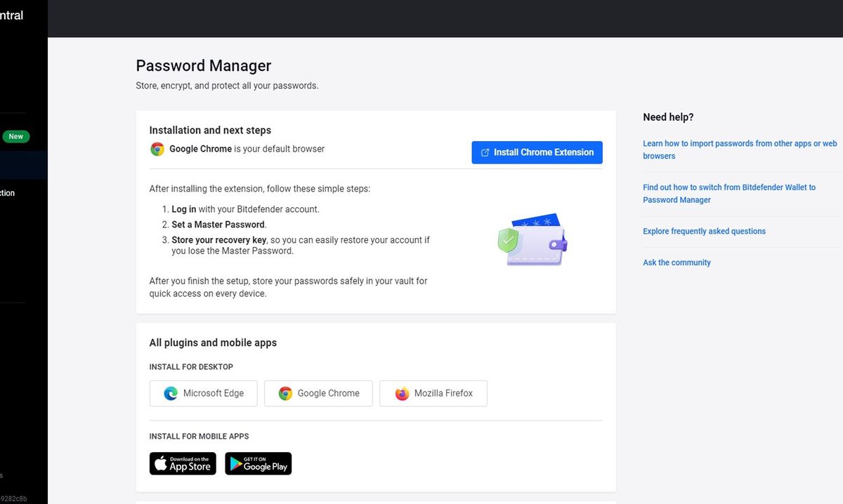Select Mozilla Firefox desktop install option

[x=433, y=393]
